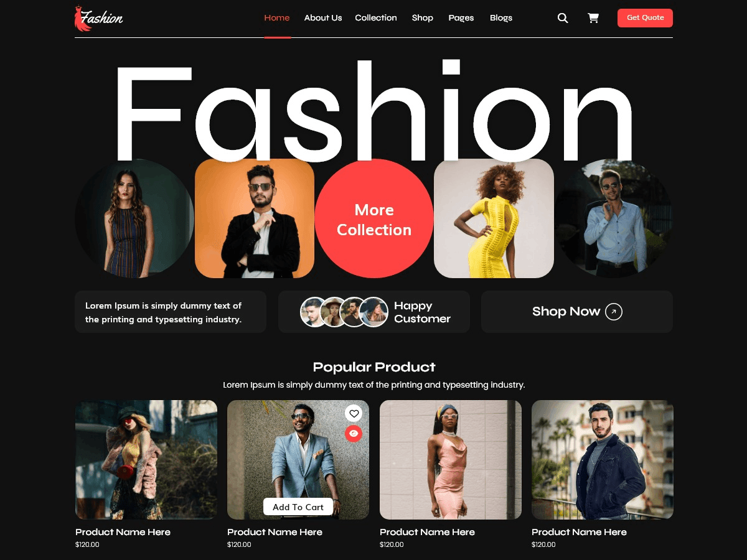
Task: Expand the Pages menu
Action: (461, 18)
